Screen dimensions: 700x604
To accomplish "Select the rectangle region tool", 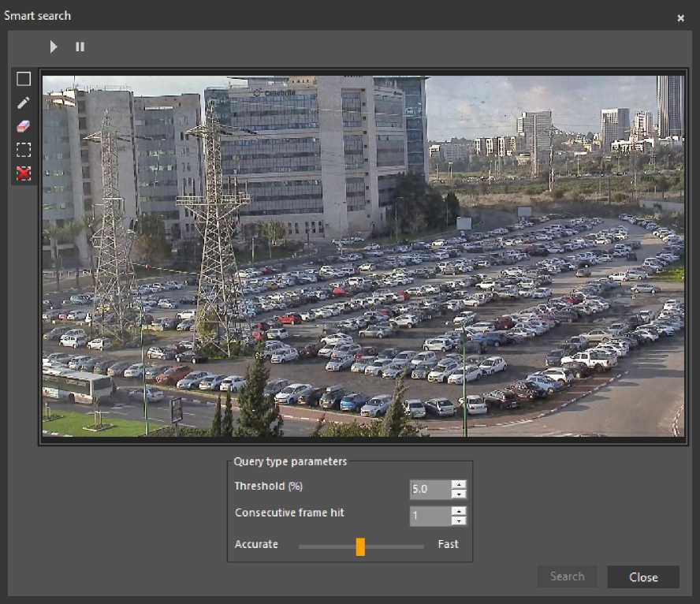I will click(x=24, y=79).
